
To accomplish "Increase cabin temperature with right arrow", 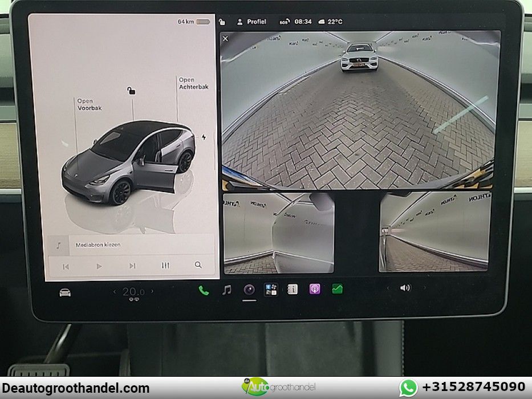I will coord(152,291).
